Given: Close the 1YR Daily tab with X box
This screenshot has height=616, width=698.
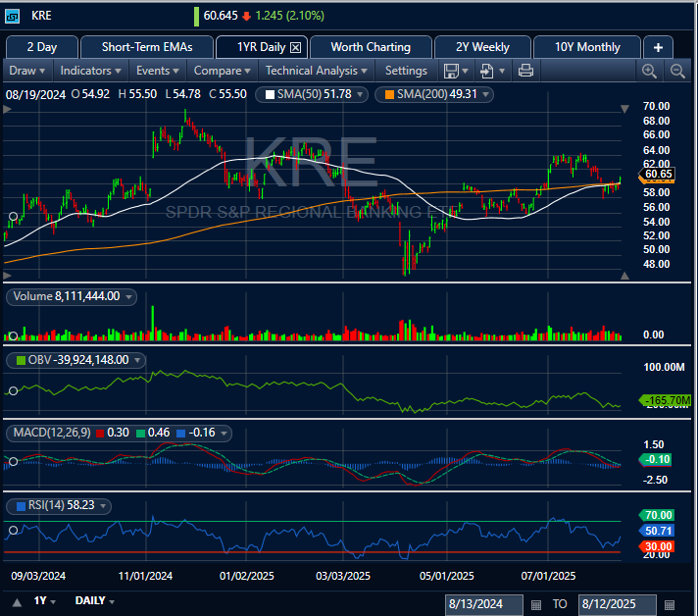Looking at the screenshot, I should click(x=297, y=47).
